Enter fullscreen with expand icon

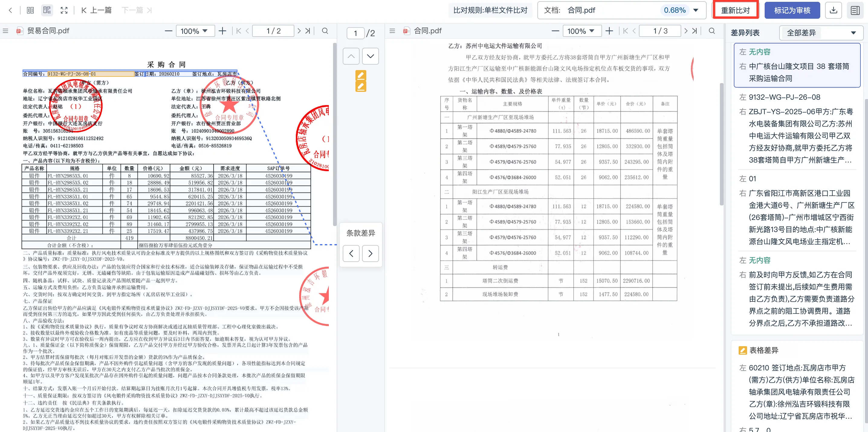(64, 10)
